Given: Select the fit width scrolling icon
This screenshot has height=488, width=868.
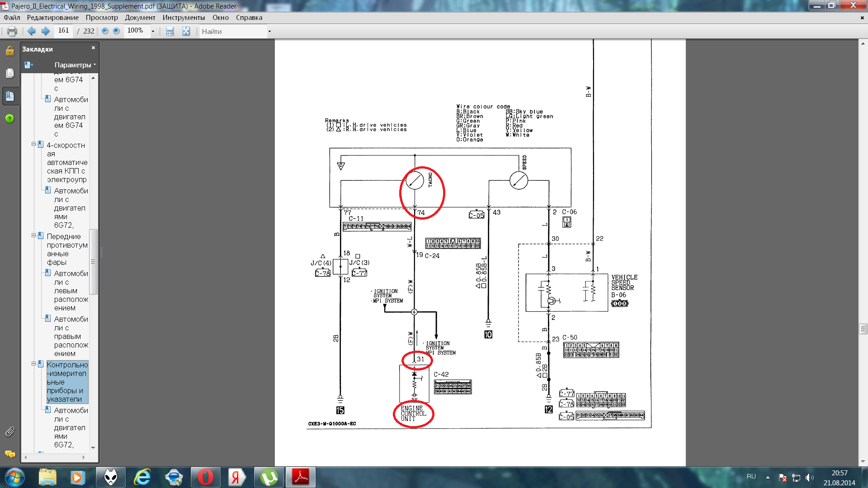Looking at the screenshot, I should coord(170,31).
